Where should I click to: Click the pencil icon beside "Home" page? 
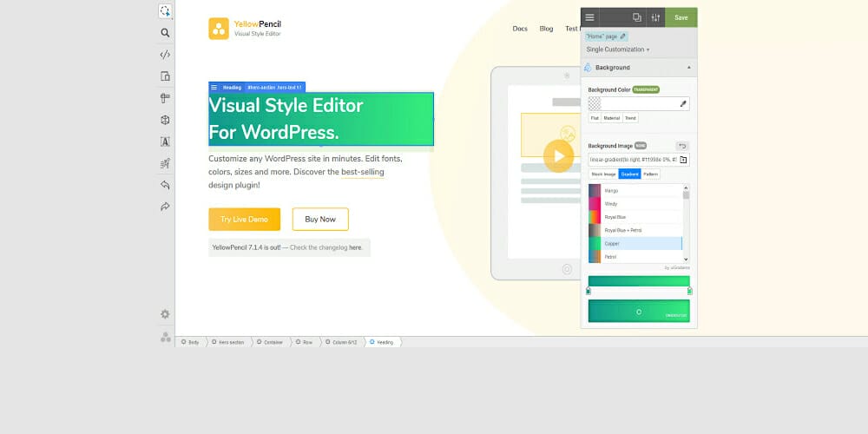(622, 36)
